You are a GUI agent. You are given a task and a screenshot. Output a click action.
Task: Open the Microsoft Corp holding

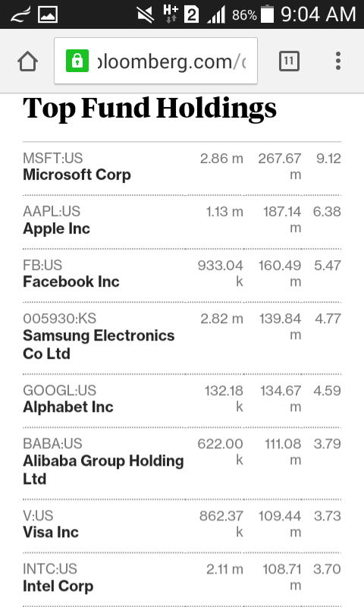tap(77, 175)
